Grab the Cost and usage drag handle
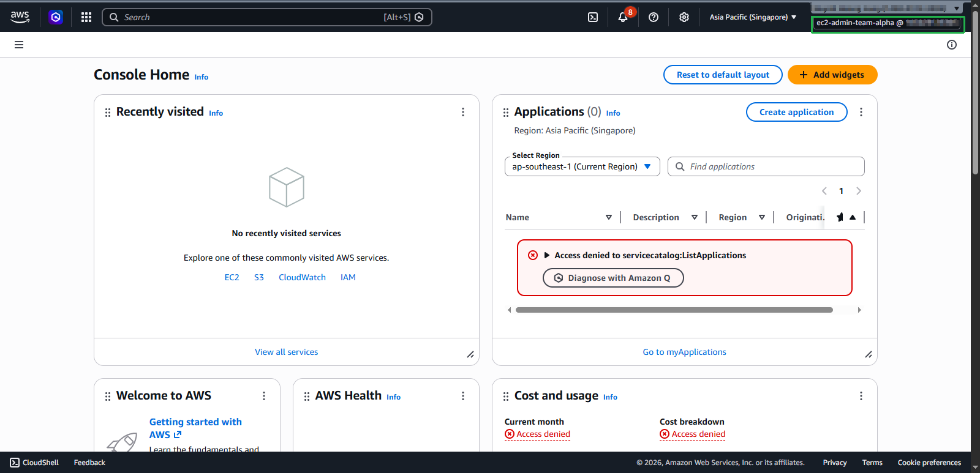This screenshot has height=473, width=980. pos(506,397)
